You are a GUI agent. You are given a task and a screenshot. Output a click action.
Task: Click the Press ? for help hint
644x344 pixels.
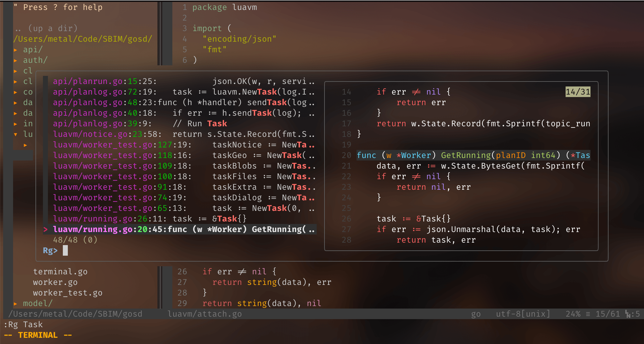58,7
